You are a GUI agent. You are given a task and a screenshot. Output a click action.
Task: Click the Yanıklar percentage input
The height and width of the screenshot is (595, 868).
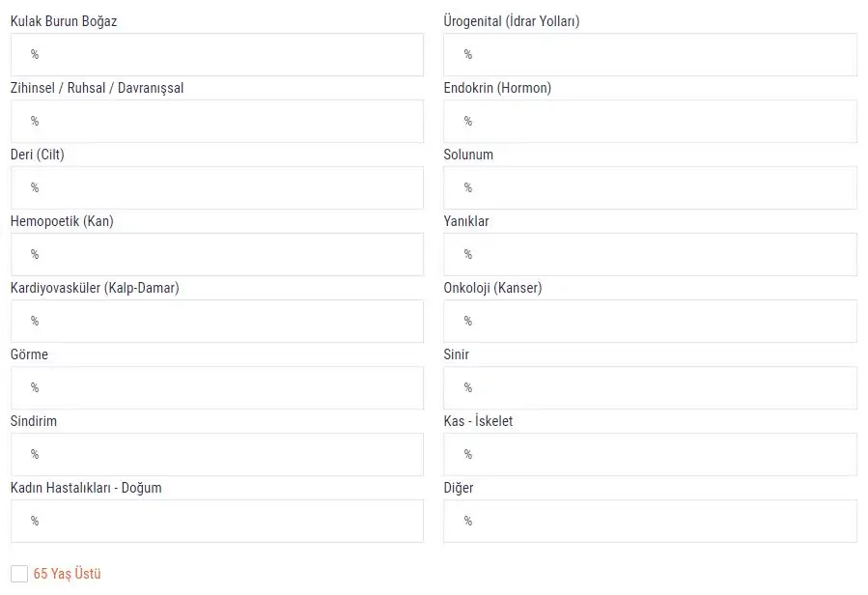[x=650, y=254]
